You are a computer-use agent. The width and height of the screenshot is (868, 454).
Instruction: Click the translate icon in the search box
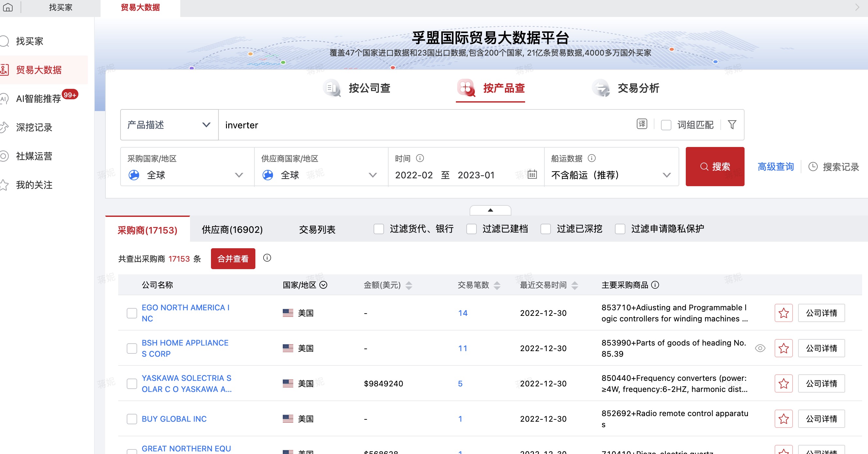[x=642, y=124]
